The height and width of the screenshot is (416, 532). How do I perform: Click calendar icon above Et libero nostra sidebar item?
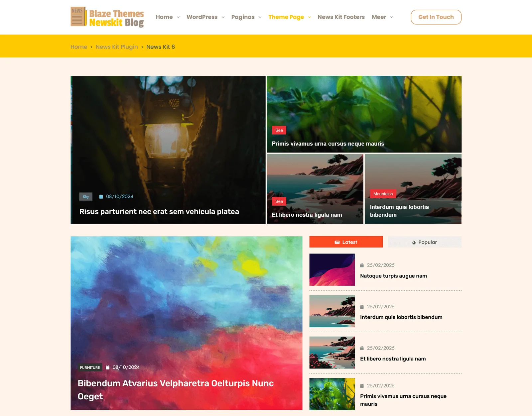[362, 348]
